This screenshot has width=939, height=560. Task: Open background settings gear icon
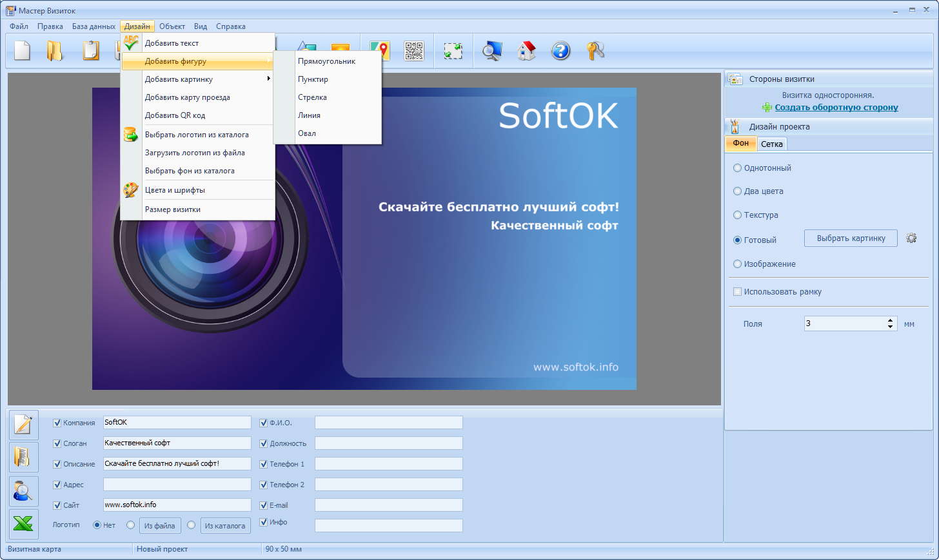point(911,238)
